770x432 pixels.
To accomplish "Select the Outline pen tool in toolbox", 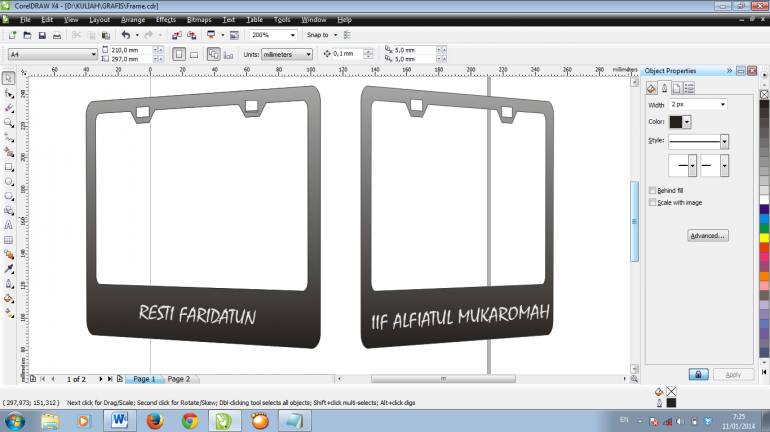I will point(8,284).
